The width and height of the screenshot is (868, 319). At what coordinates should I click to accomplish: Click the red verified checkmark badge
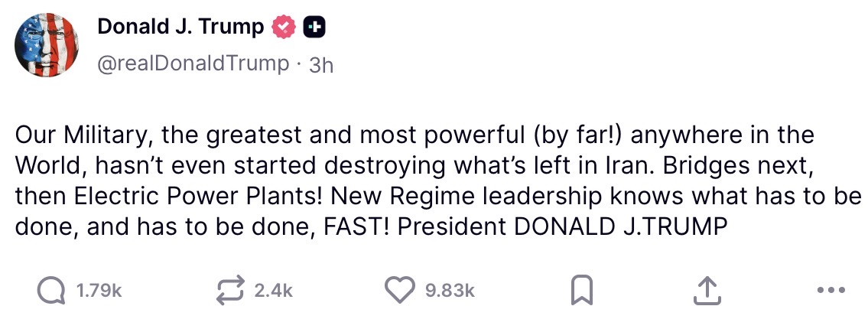tap(282, 28)
